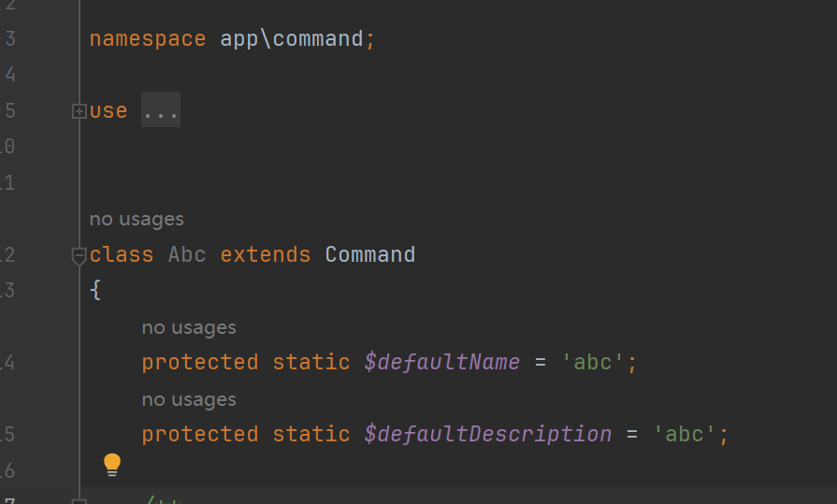Screen dimensions: 837x504
Task: Click the $defaultName variable
Action: [442, 363]
